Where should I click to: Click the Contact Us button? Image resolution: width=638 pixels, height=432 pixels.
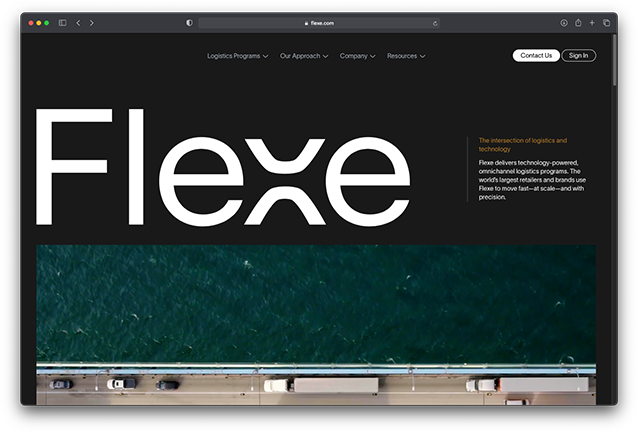pyautogui.click(x=536, y=55)
